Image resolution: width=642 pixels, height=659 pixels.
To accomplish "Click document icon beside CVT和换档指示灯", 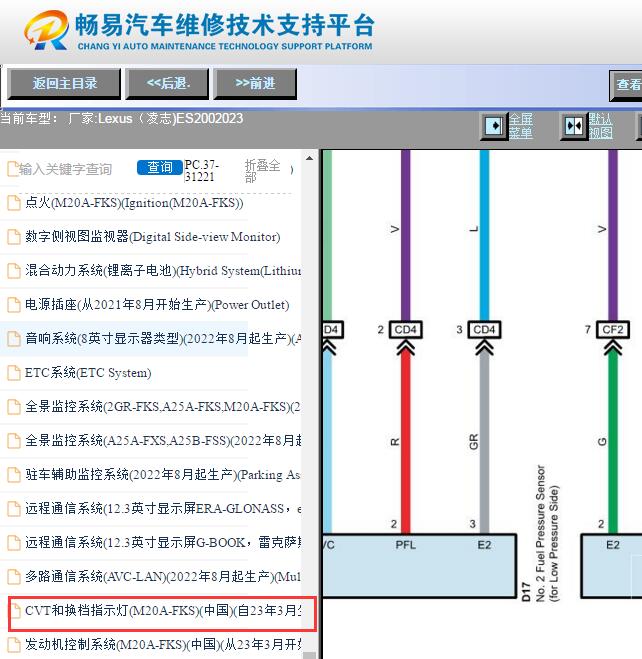I will 16,611.
